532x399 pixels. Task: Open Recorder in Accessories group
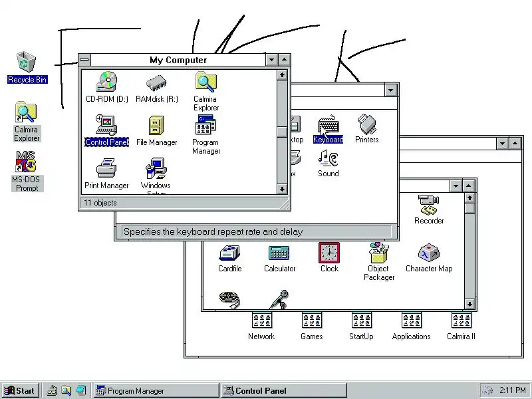[429, 209]
